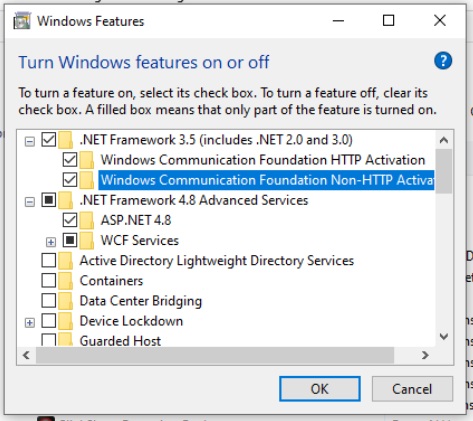Click folder icon by Active Directory Lightweight Directory Services
This screenshot has width=473, height=421.
click(65, 261)
